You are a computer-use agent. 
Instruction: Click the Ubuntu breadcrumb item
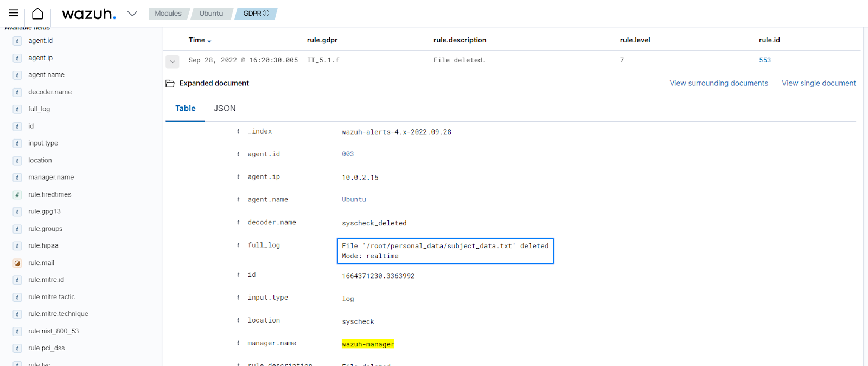(211, 14)
